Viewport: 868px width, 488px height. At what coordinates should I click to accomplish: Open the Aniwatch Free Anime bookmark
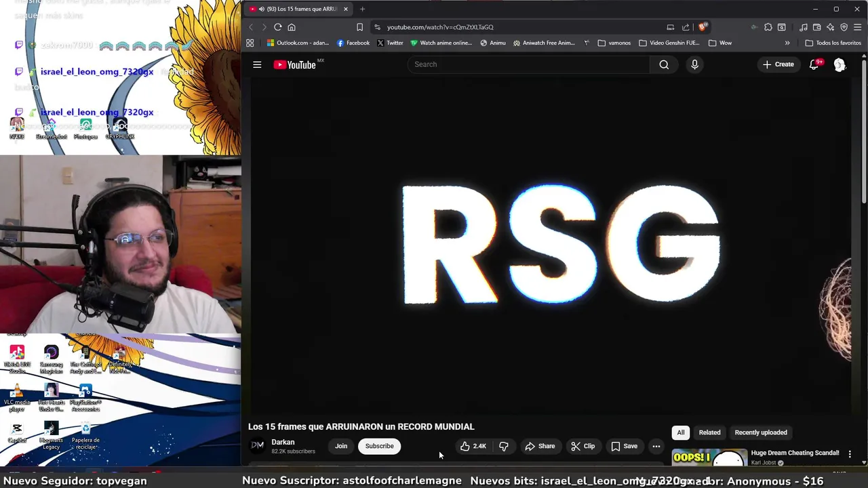tap(544, 43)
